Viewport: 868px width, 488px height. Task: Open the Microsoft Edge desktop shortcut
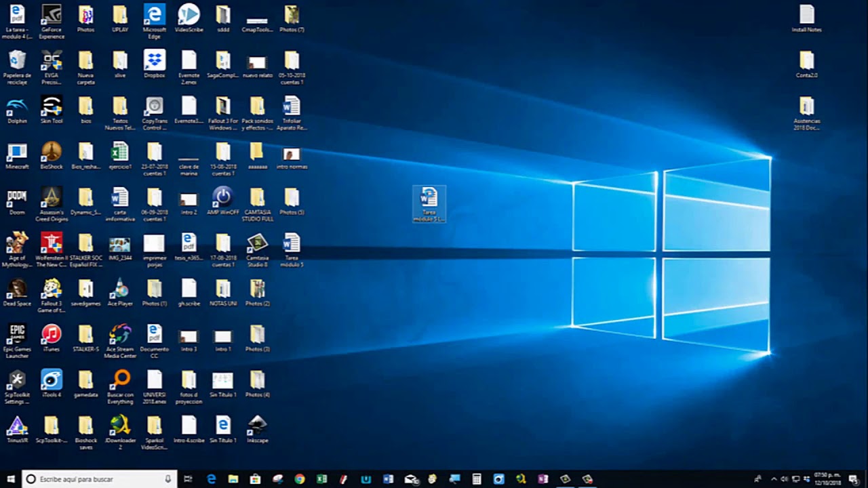pos(155,21)
